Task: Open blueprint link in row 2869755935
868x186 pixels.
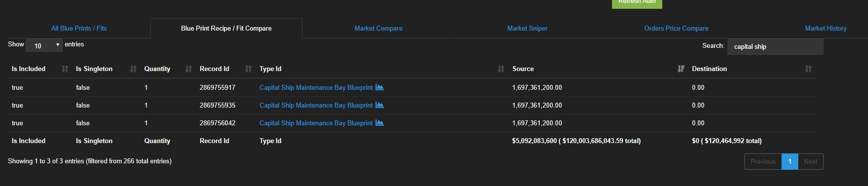Action: [x=316, y=105]
